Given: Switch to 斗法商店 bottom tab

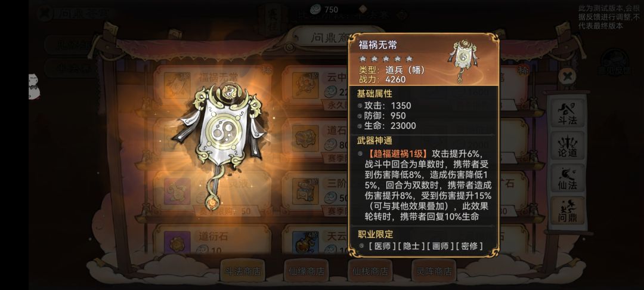Looking at the screenshot, I should pyautogui.click(x=242, y=271).
